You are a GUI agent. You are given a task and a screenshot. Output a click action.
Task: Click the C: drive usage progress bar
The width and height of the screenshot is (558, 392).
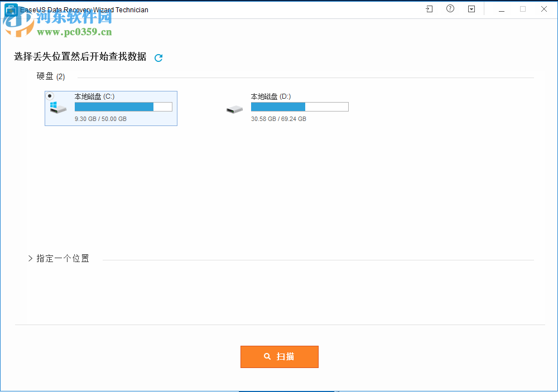coord(123,107)
